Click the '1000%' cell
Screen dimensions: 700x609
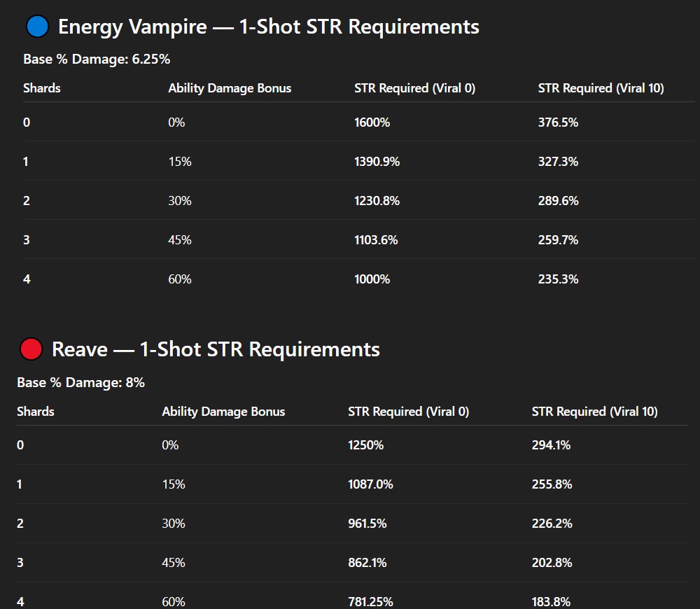click(x=372, y=279)
